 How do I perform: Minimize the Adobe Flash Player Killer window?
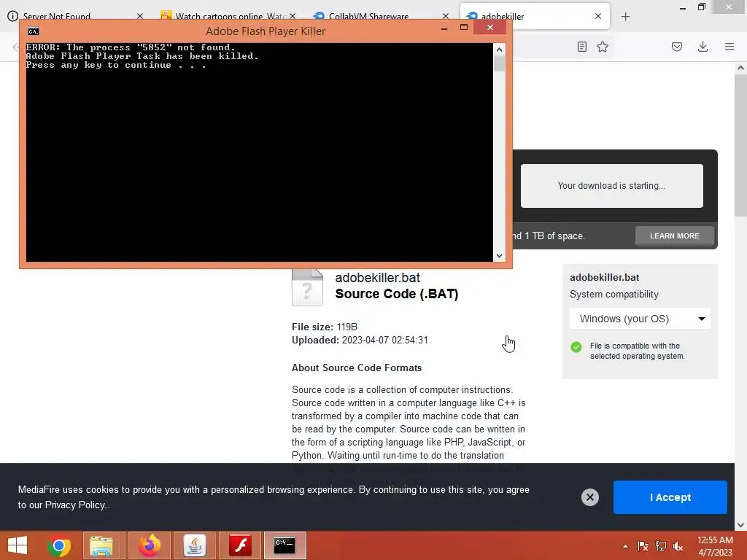tap(444, 28)
